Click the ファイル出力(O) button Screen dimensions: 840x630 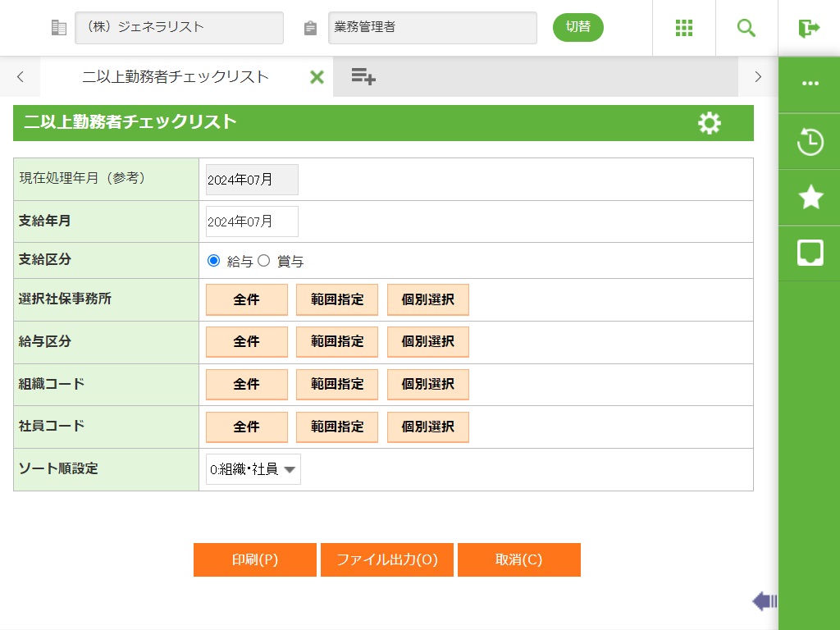click(x=387, y=560)
